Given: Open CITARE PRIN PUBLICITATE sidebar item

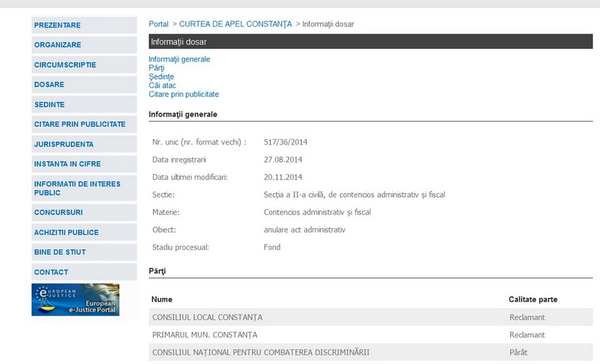Looking at the screenshot, I should point(79,124).
